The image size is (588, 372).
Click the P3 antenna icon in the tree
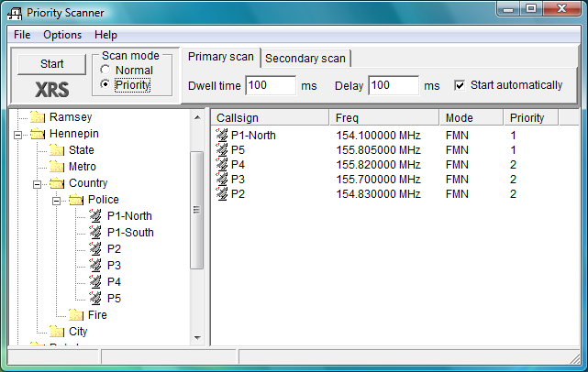tap(95, 265)
